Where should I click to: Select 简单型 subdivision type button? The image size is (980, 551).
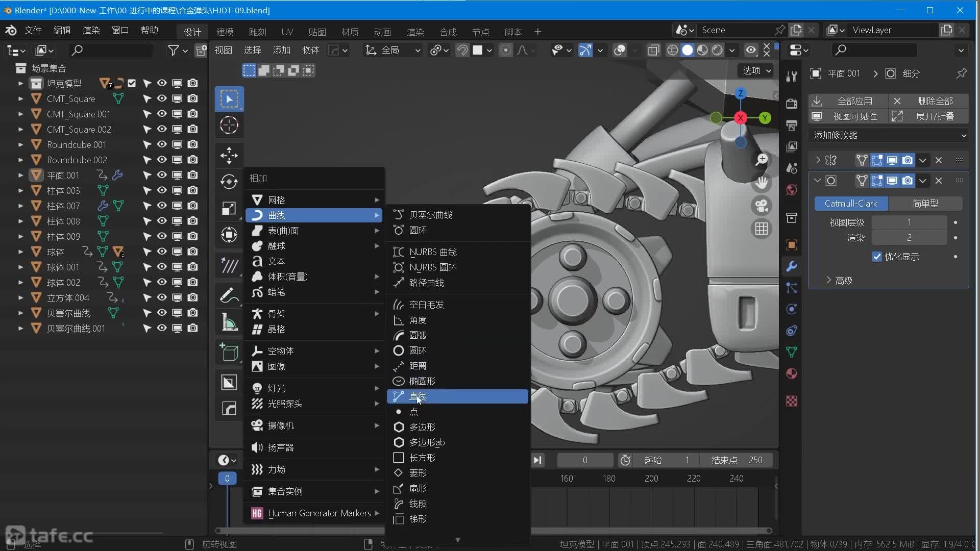925,203
